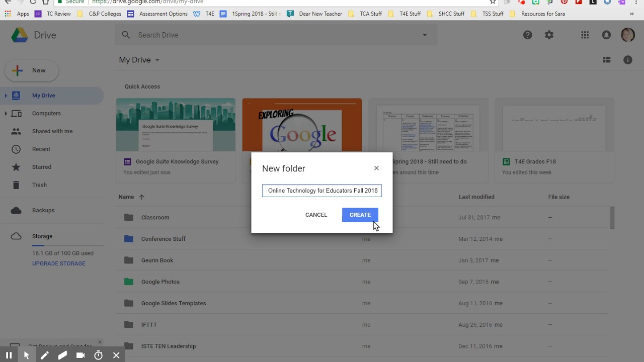
Task: Click the CREATE button
Action: pos(360,215)
